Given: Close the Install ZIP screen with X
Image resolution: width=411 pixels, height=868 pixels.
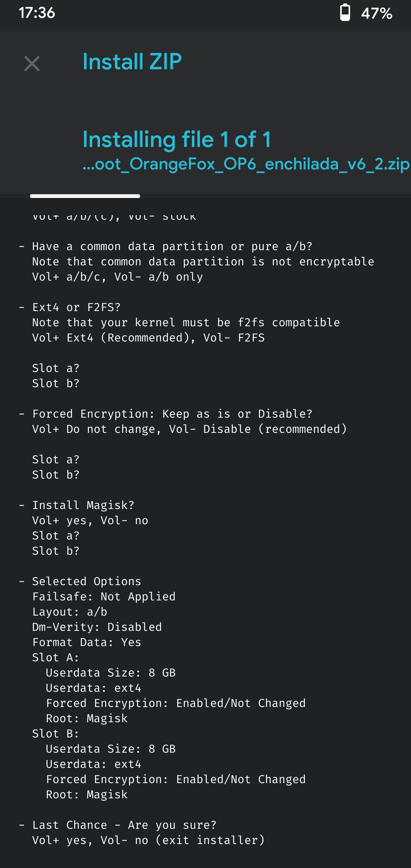Looking at the screenshot, I should [x=32, y=64].
